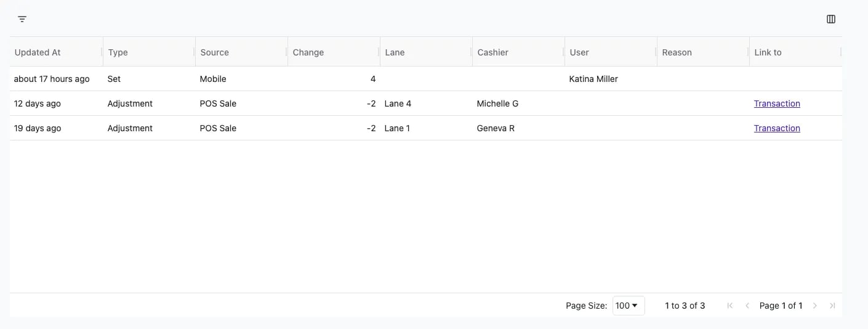Select the row with user Katina Miller

425,79
